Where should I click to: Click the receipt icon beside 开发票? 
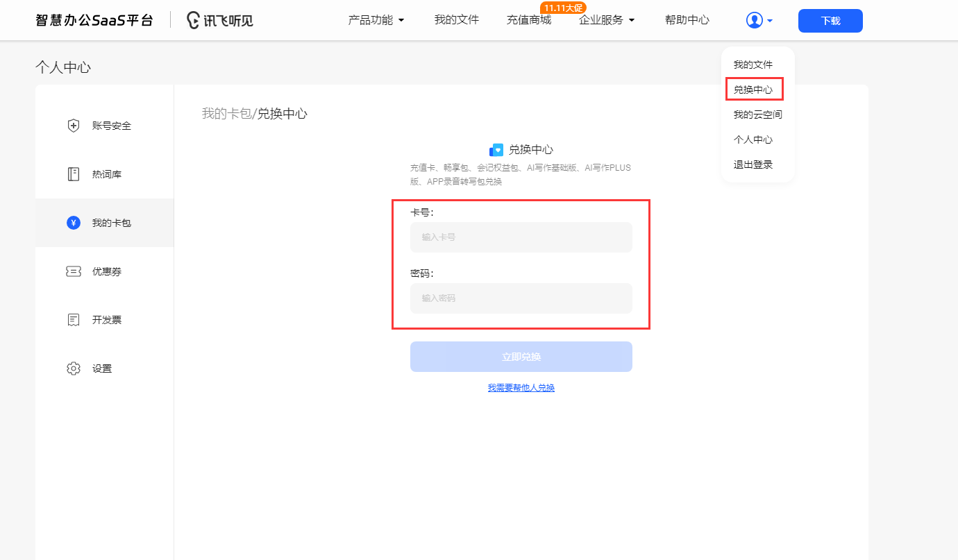[x=74, y=320]
